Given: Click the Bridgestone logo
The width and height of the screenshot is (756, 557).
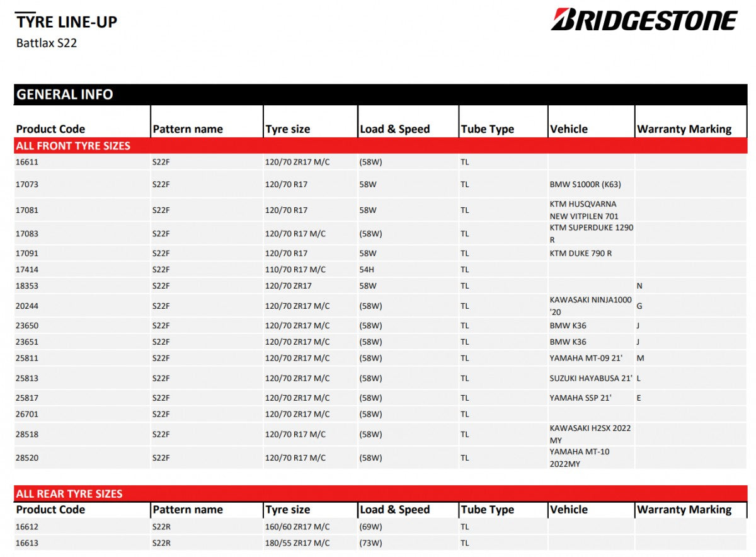Looking at the screenshot, I should coord(644,20).
